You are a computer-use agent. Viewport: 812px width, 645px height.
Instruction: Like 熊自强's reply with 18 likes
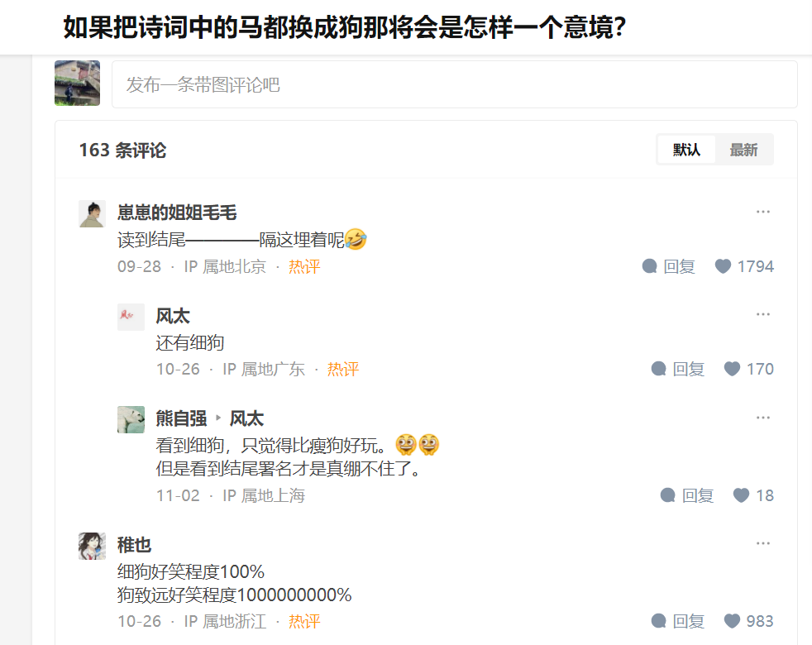coord(741,495)
